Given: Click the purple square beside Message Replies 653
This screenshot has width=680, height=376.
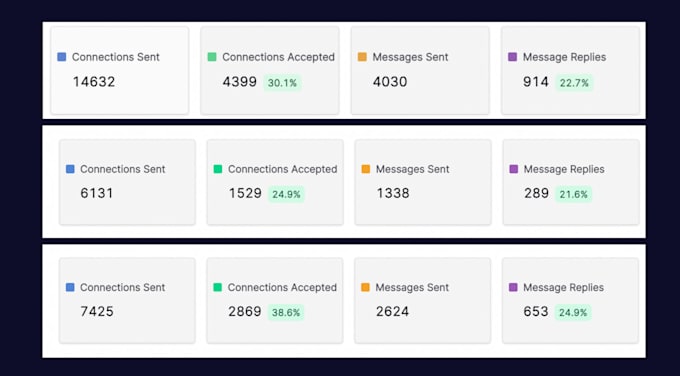Looking at the screenshot, I should point(513,287).
